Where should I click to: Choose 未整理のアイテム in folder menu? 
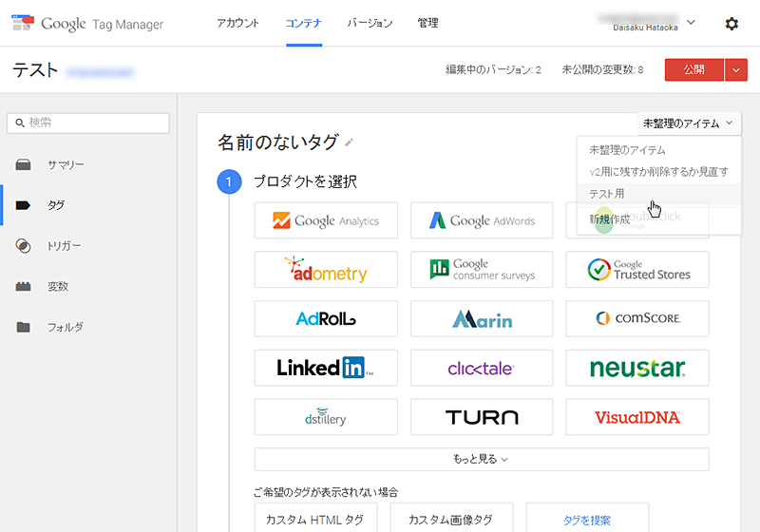658,150
